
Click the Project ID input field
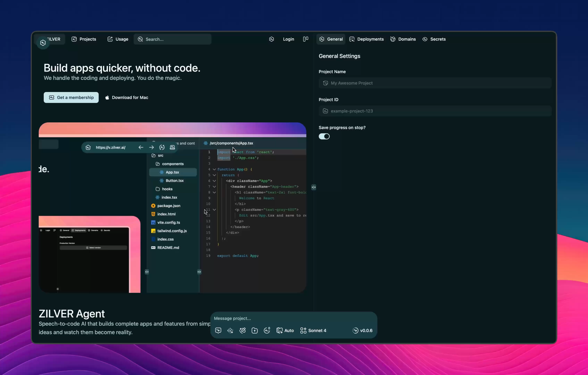(435, 111)
